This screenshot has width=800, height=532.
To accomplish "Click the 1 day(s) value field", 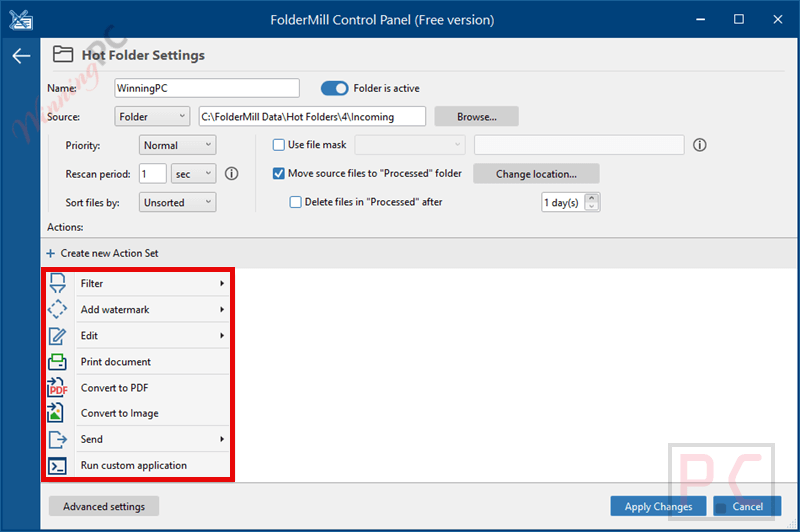I will coord(563,202).
